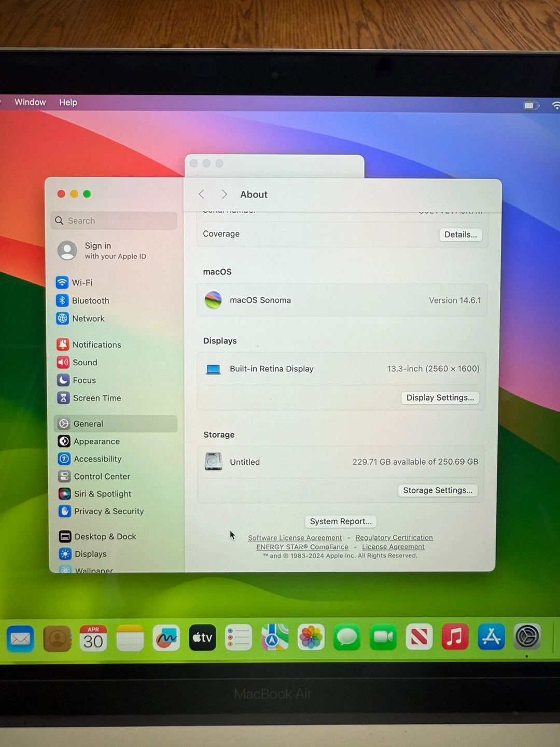The width and height of the screenshot is (560, 747).
Task: Open the Contacts app in the Dock
Action: tap(57, 639)
